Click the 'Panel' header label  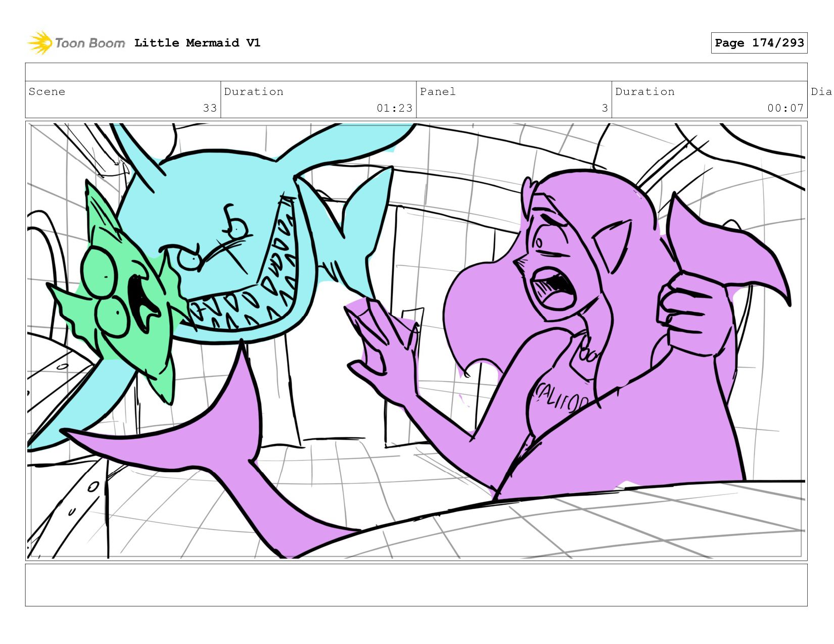[x=438, y=91]
